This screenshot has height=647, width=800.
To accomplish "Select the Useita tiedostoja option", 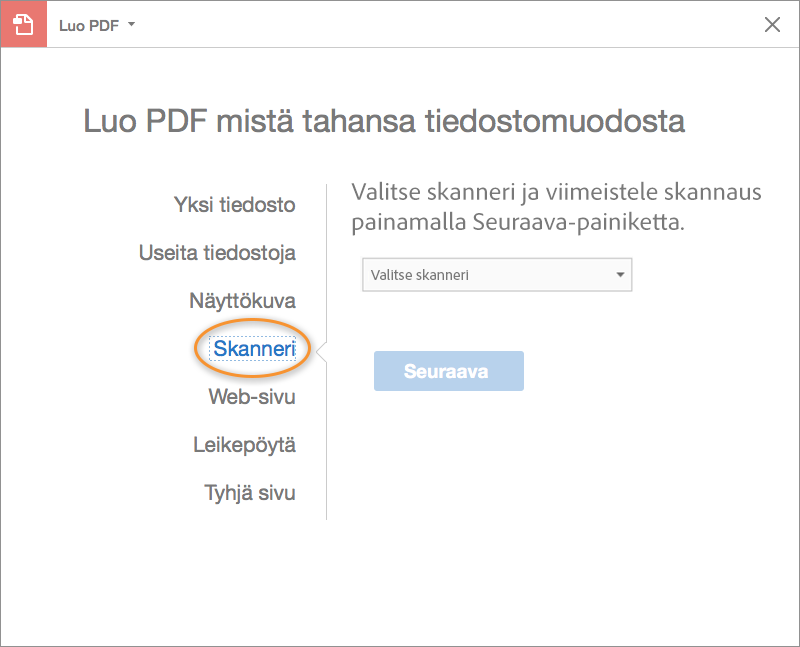I will coord(217,253).
